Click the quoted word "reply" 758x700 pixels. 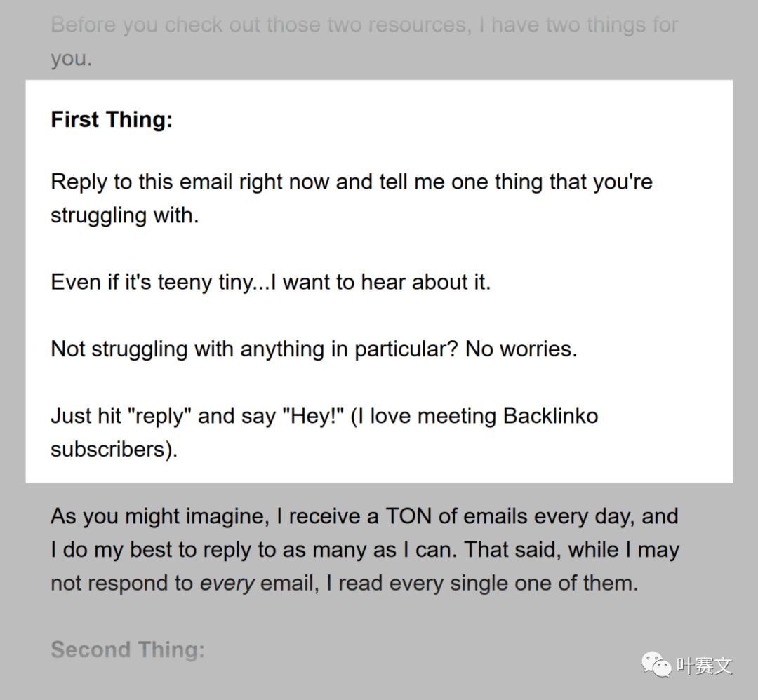[159, 416]
